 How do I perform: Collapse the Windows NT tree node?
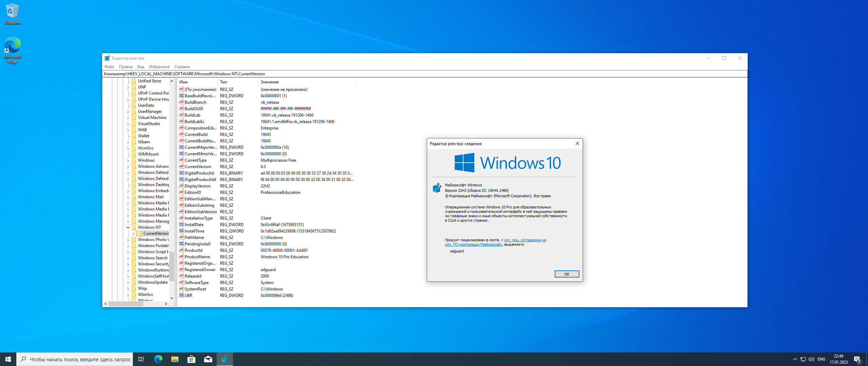tap(128, 227)
